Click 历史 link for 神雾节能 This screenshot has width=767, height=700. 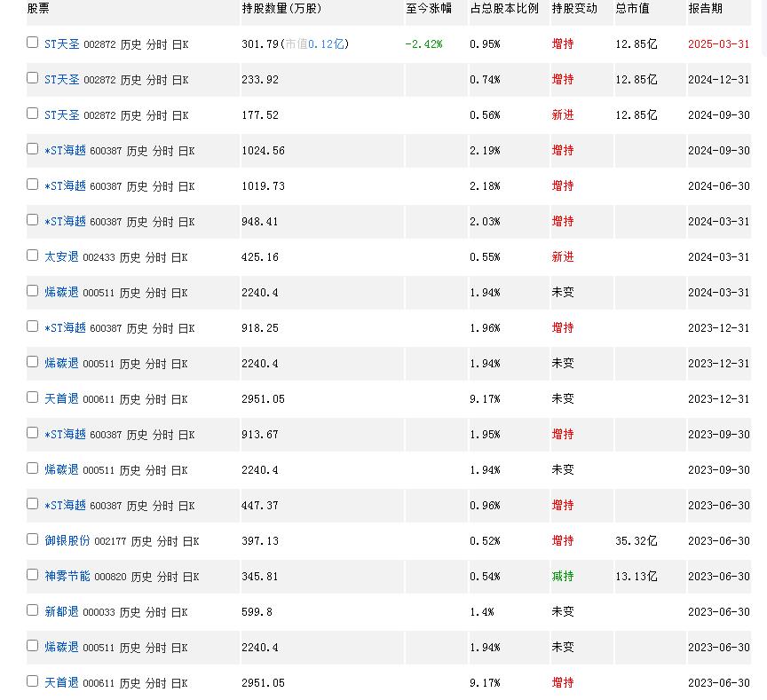click(x=141, y=577)
